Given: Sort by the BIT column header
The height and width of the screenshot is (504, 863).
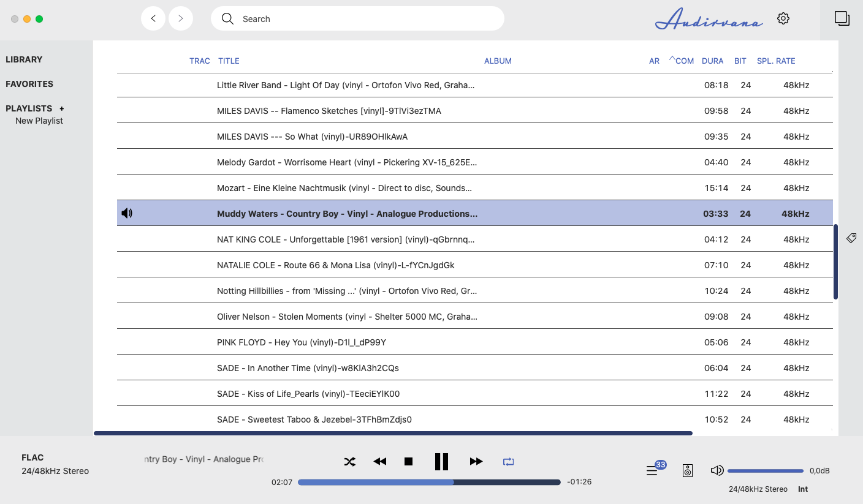Looking at the screenshot, I should click(x=740, y=61).
